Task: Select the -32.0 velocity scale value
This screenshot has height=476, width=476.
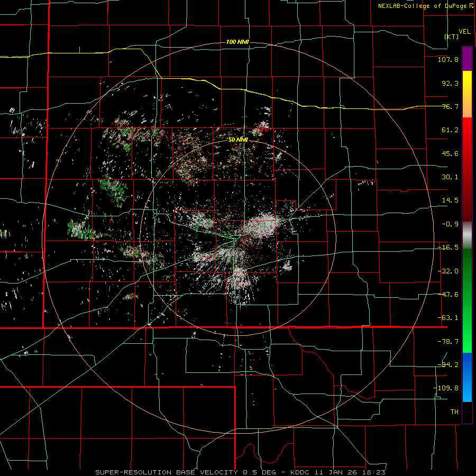Action: click(448, 271)
